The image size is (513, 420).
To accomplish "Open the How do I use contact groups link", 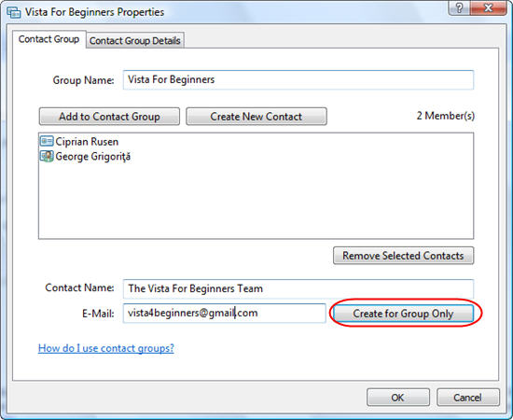I will 106,348.
